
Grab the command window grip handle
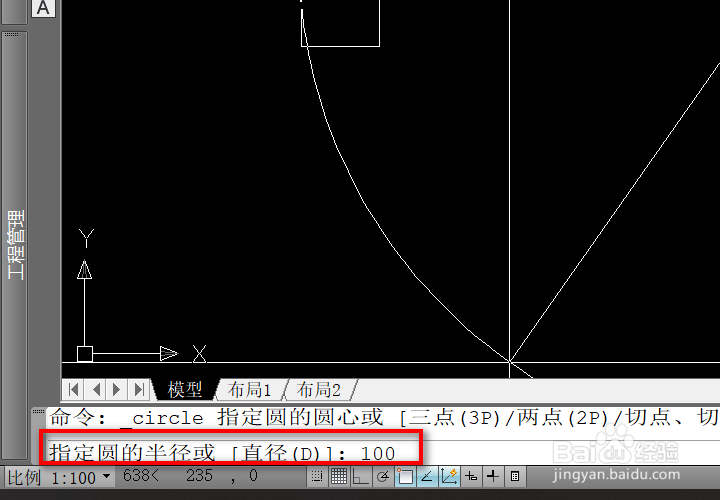click(x=39, y=411)
